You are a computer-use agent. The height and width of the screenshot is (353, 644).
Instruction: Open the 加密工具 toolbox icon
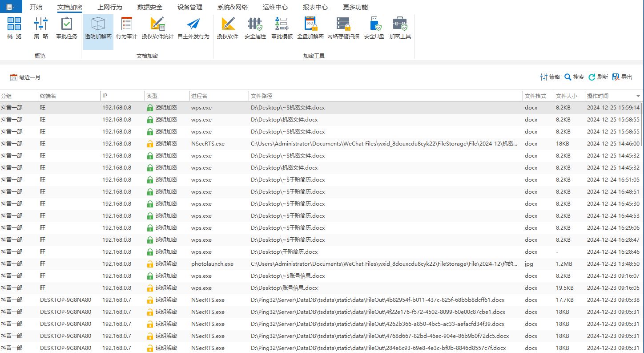tap(400, 28)
